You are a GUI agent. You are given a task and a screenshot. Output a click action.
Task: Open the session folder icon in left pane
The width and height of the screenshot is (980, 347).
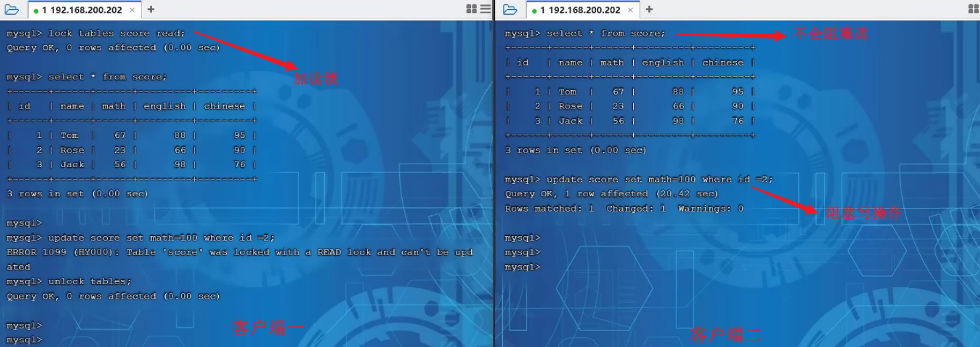12,10
